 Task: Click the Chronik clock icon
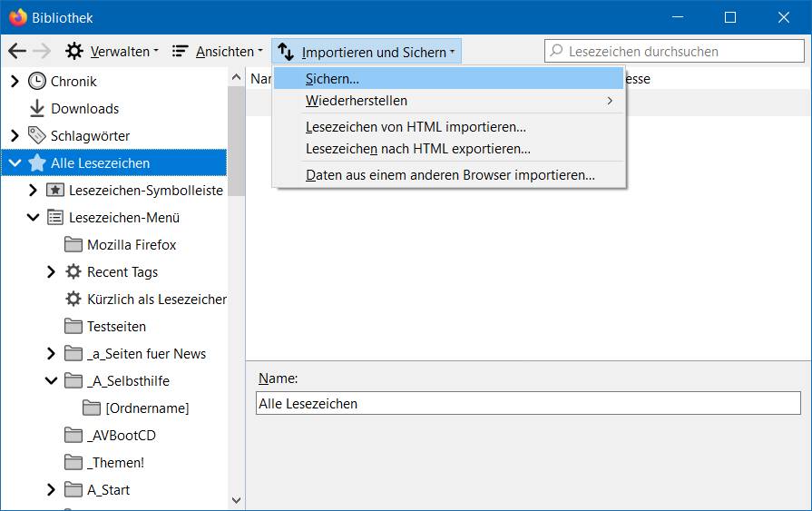37,82
